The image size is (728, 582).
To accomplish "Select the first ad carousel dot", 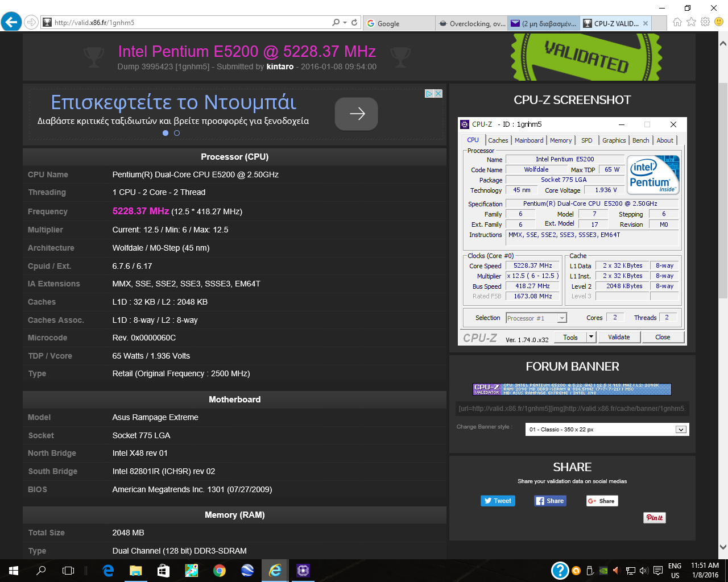I will (166, 133).
